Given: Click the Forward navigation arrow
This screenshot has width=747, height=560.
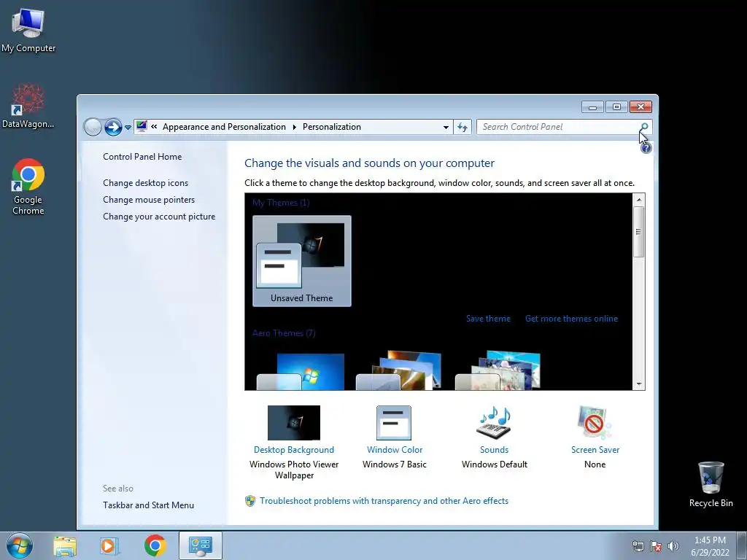Looking at the screenshot, I should [x=113, y=127].
